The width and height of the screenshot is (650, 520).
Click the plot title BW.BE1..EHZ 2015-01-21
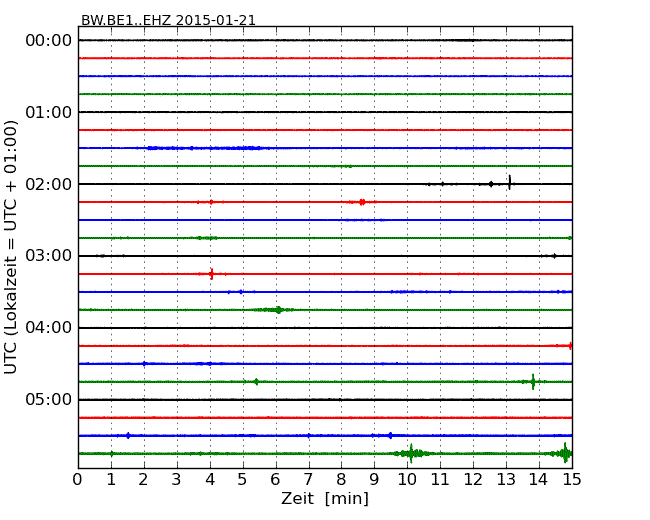click(x=168, y=20)
